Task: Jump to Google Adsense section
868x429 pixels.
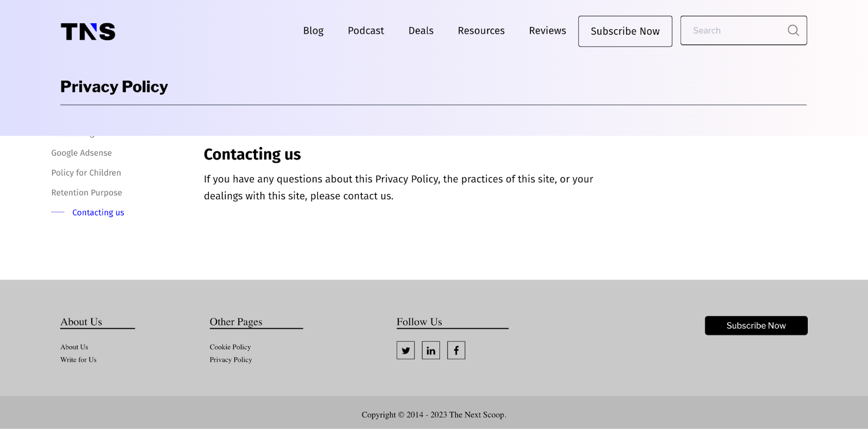Action: coord(81,153)
